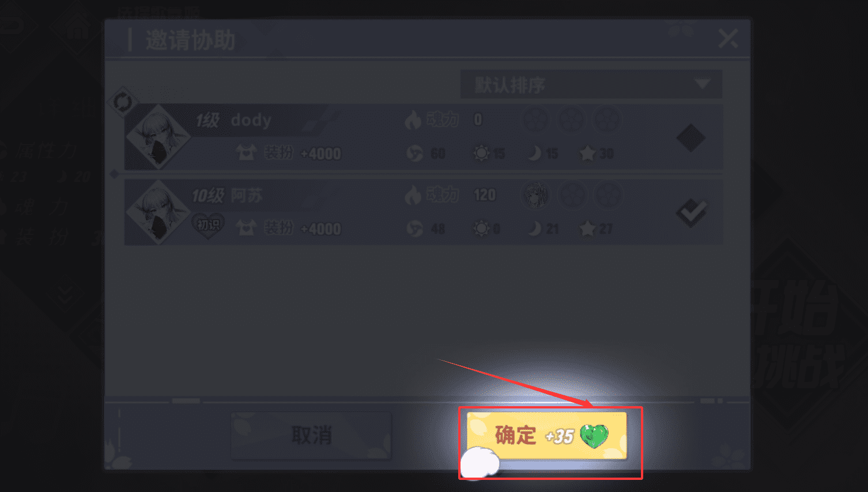
Task: Click the 初识 heart badge on 阿苏
Action: click(208, 224)
